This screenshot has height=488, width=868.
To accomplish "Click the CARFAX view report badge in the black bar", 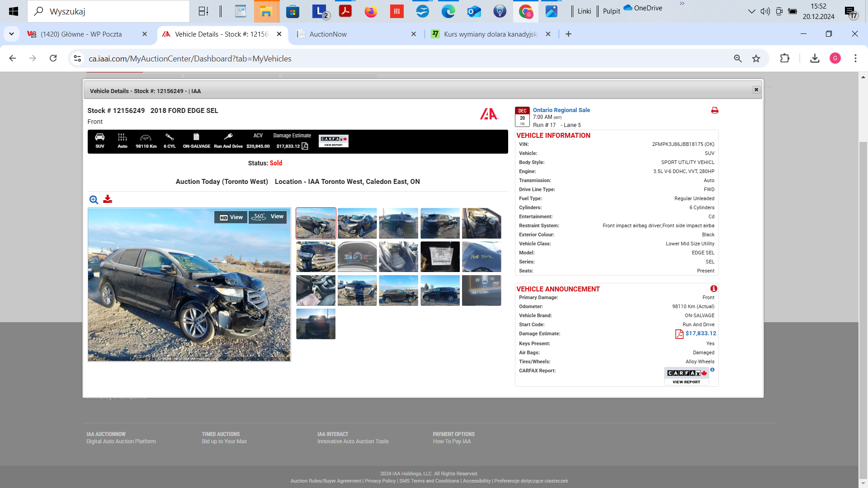I will (334, 141).
